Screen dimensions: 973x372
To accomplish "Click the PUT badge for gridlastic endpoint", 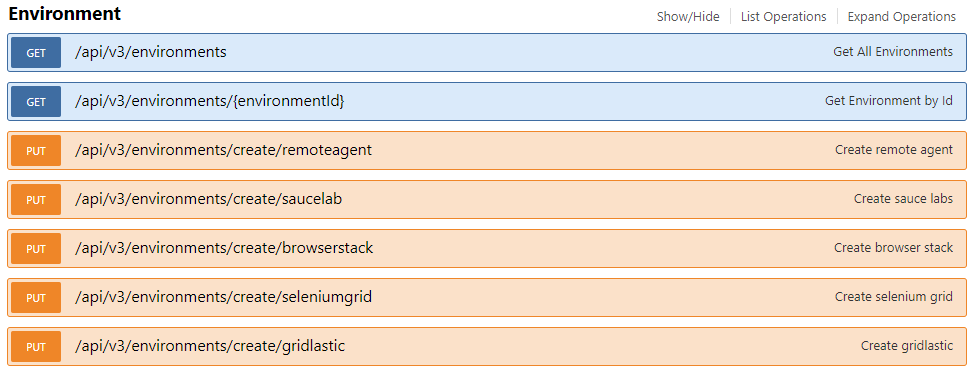I will pyautogui.click(x=36, y=347).
